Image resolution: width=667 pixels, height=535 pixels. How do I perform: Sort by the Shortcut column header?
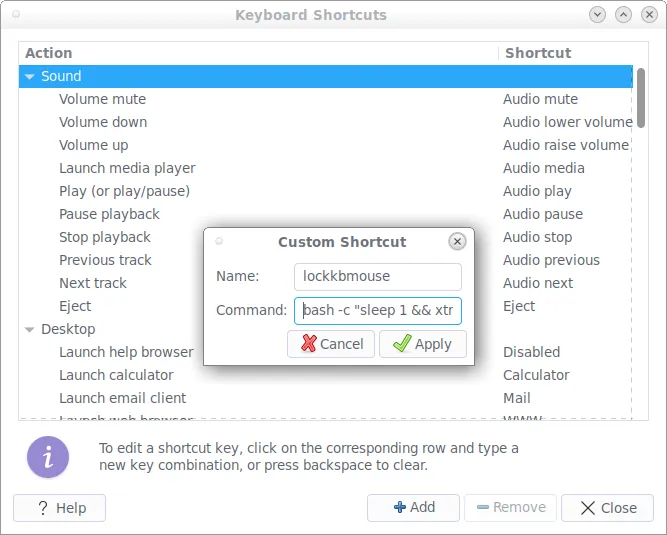tap(565, 53)
